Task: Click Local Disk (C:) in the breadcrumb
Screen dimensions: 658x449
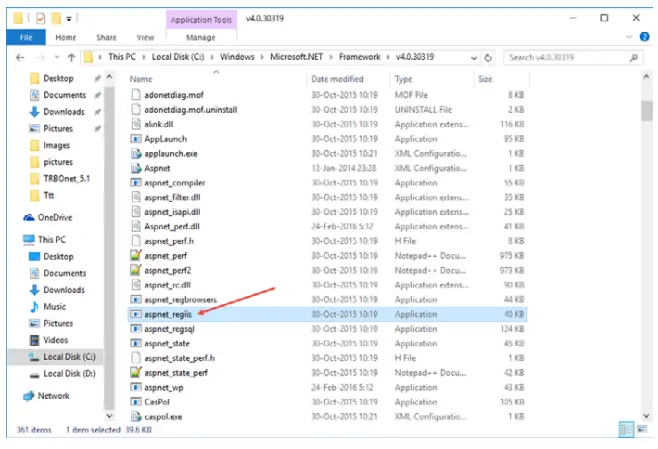Action: point(178,57)
